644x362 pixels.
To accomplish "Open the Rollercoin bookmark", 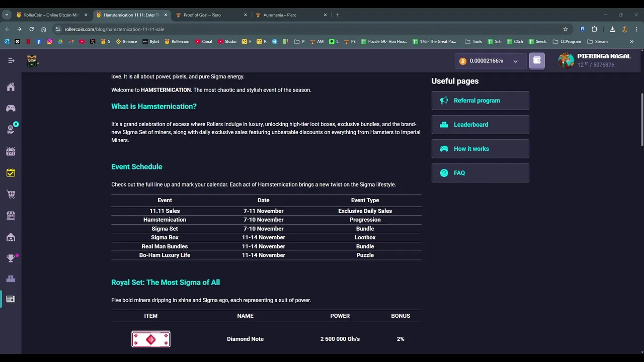I will (177, 42).
